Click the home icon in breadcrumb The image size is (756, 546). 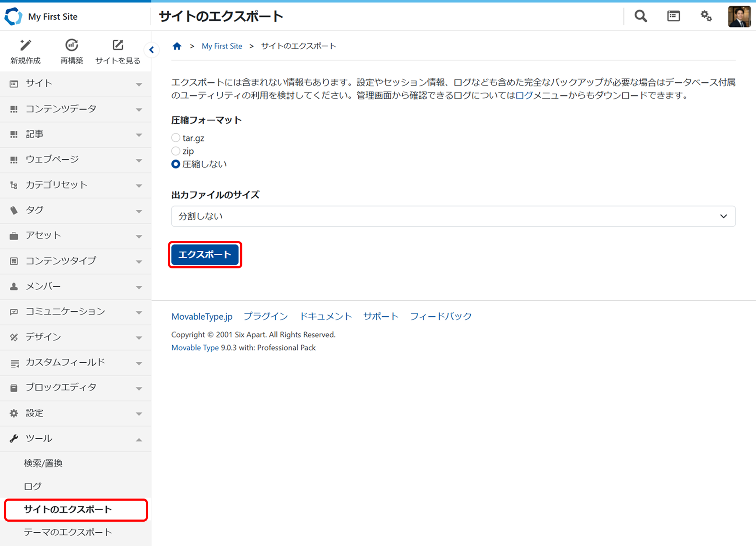(x=177, y=46)
